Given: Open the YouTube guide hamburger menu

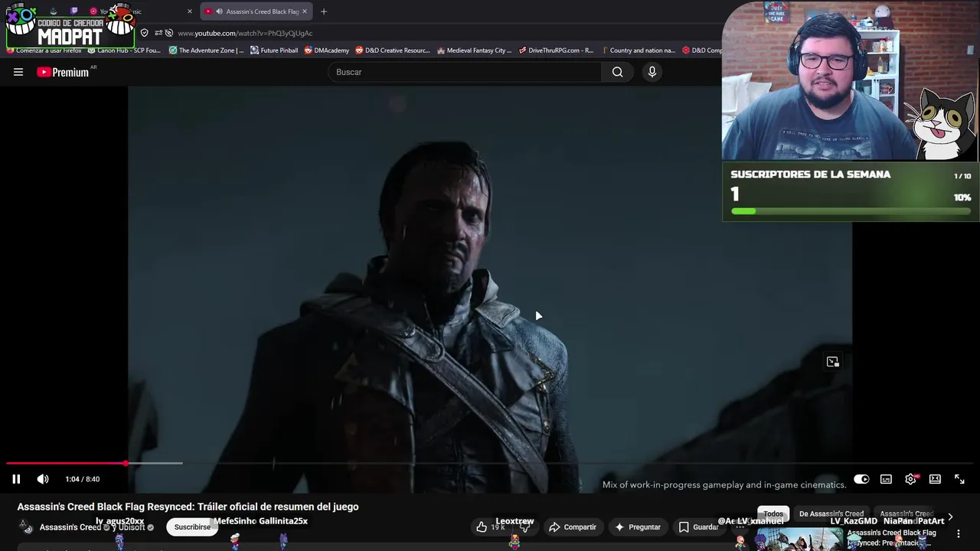Looking at the screenshot, I should pos(18,72).
